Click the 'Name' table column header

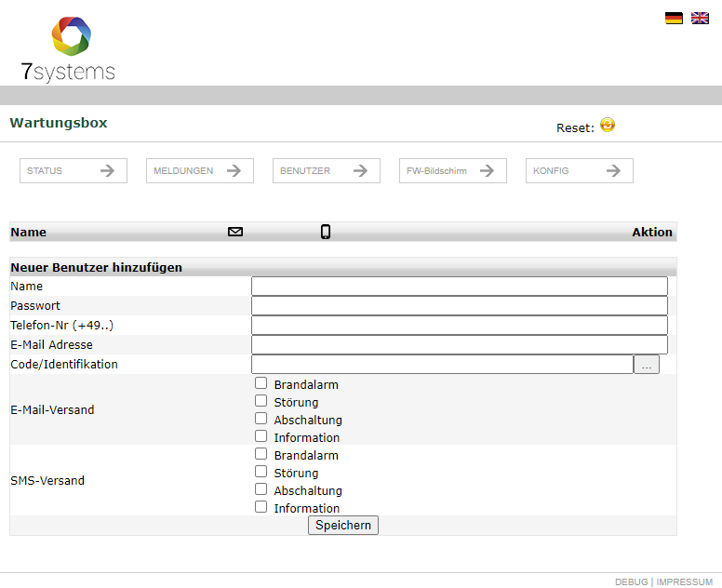point(29,232)
